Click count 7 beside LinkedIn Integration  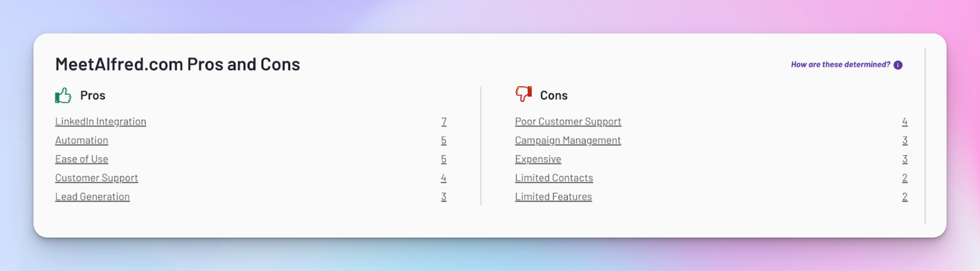pyautogui.click(x=444, y=122)
